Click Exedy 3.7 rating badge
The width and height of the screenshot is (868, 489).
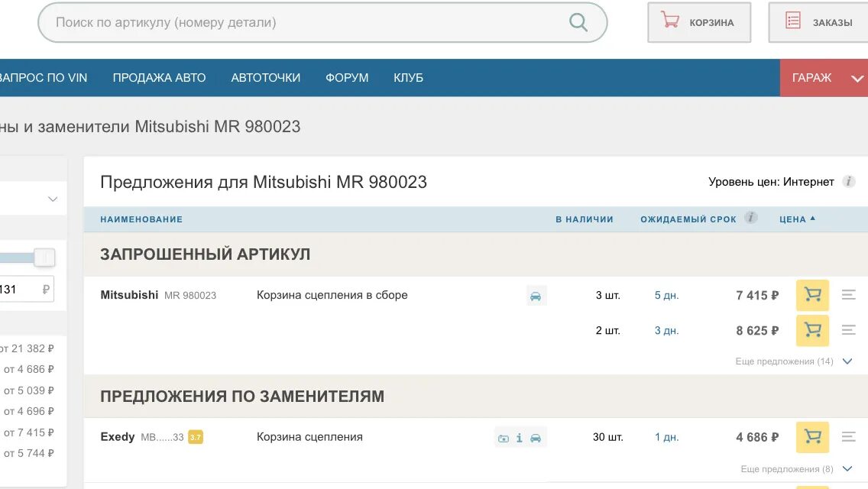[x=196, y=437]
